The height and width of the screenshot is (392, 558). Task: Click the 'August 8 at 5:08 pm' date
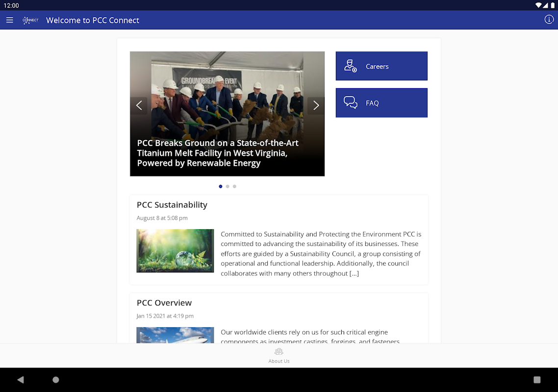[162, 218]
